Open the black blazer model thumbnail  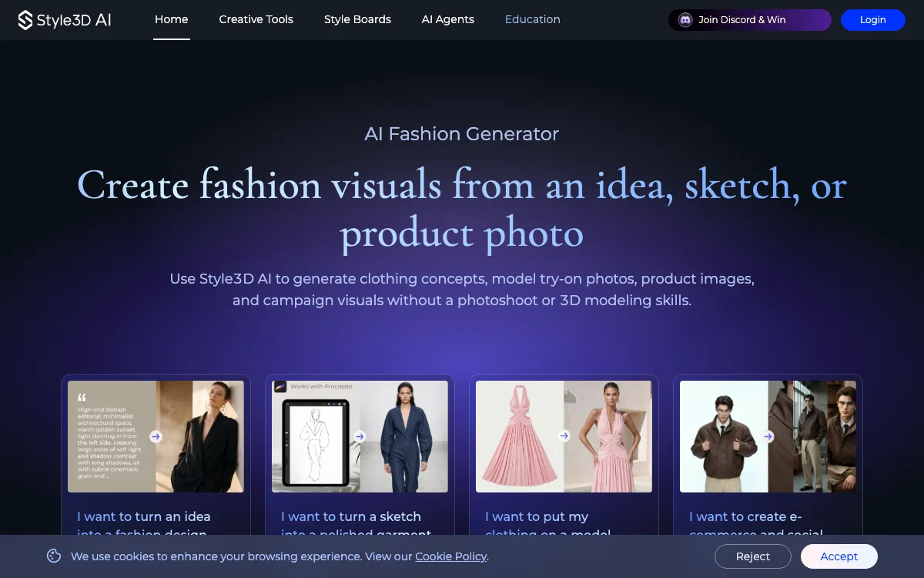(199, 436)
